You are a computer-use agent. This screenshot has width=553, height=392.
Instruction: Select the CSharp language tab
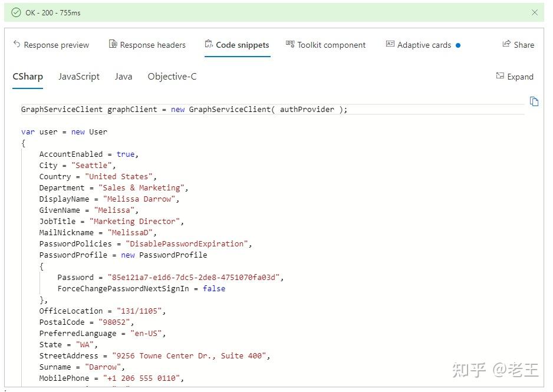[x=28, y=77]
